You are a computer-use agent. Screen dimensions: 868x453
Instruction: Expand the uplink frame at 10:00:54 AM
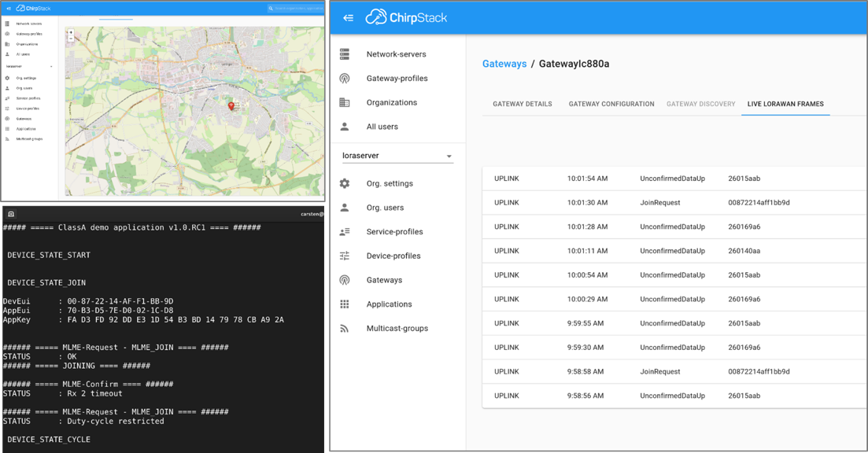pyautogui.click(x=674, y=275)
